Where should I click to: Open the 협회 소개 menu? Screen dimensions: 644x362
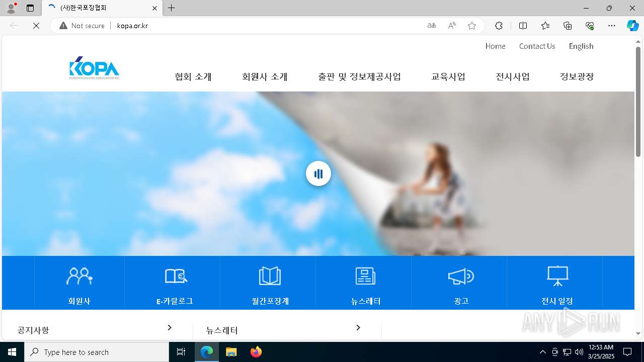point(193,76)
